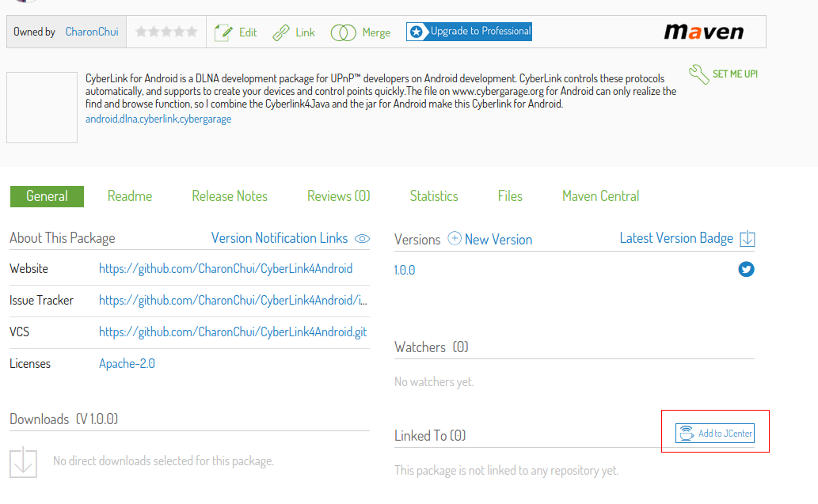Click New Version link
Viewport: 818px width, 504px height.
[498, 240]
